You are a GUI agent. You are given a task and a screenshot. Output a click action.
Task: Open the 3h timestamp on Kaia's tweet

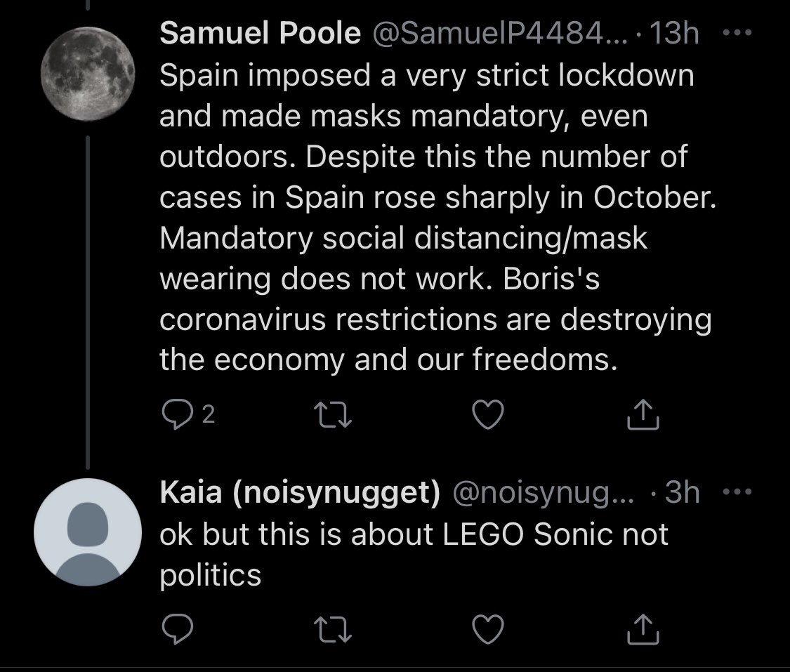682,492
